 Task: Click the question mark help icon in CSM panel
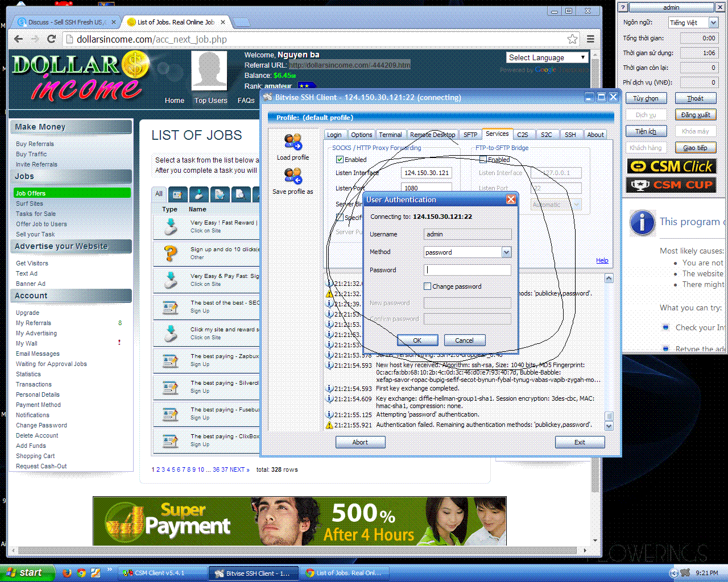623,7
